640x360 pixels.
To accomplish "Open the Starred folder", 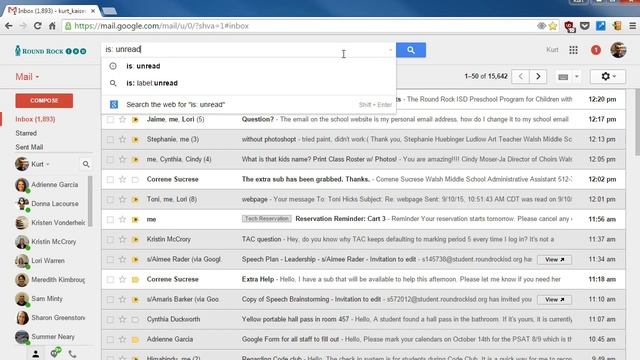I will pos(26,133).
